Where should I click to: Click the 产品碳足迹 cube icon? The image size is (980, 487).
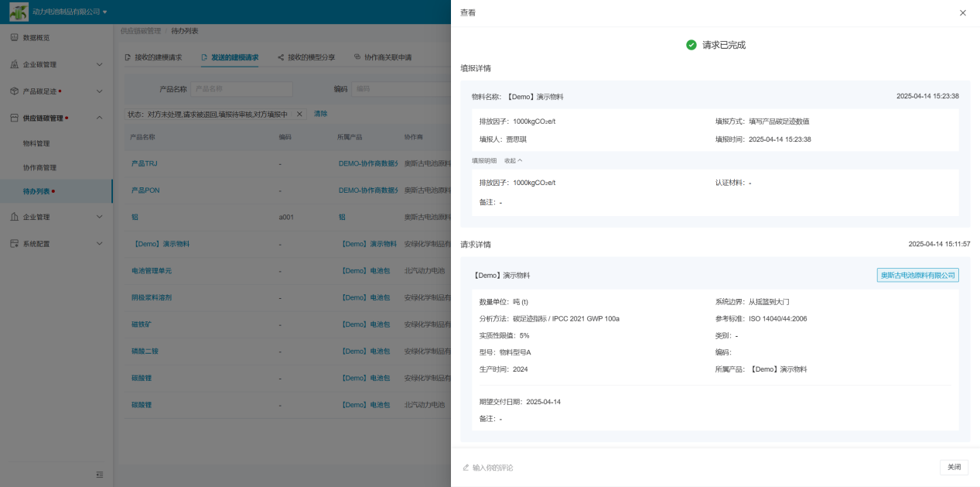[14, 91]
